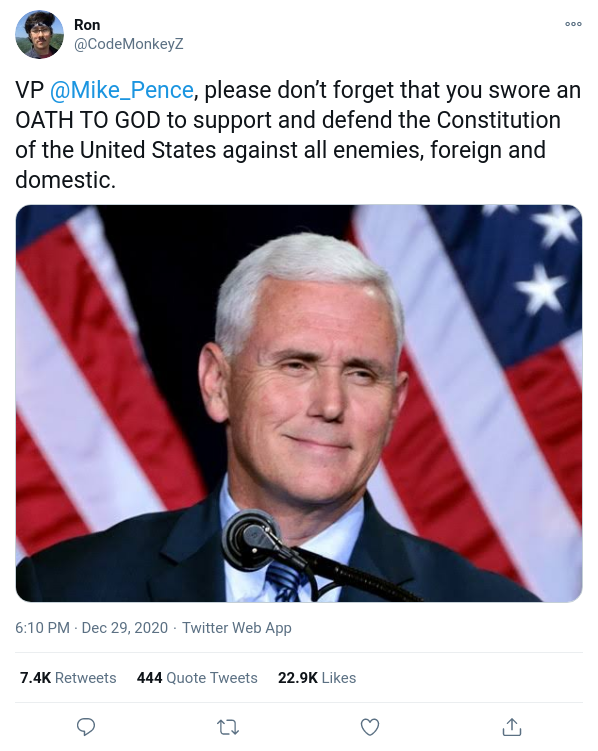
Task: Open the three-dot more options menu
Action: tap(573, 24)
